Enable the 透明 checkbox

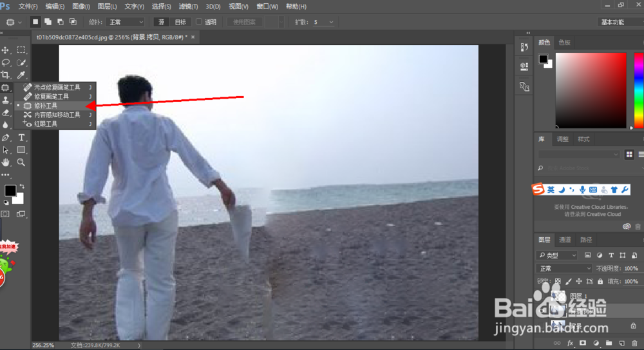tap(199, 22)
